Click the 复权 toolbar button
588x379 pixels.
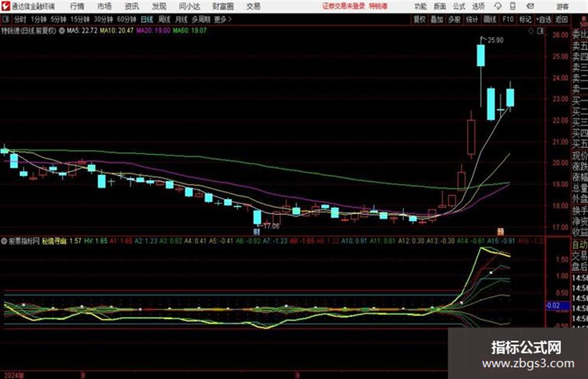click(419, 19)
